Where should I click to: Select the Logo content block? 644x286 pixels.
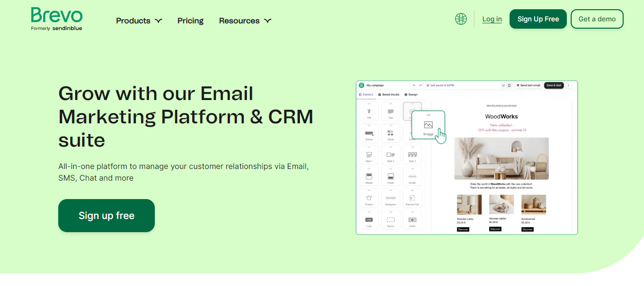coord(369,220)
